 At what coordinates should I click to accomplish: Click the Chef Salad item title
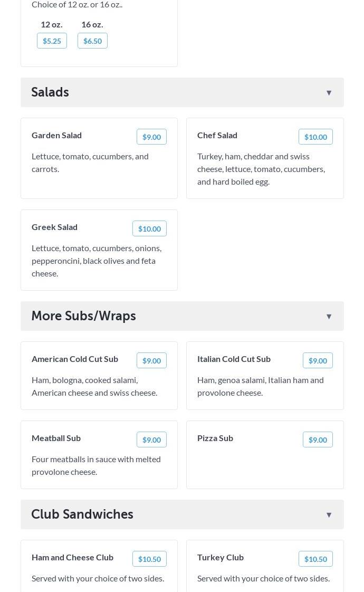click(x=217, y=136)
